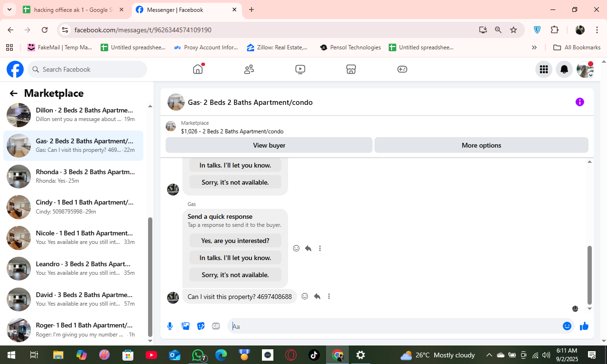This screenshot has height=364, width=607.
Task: Attach a photo with the image icon
Action: (x=186, y=326)
